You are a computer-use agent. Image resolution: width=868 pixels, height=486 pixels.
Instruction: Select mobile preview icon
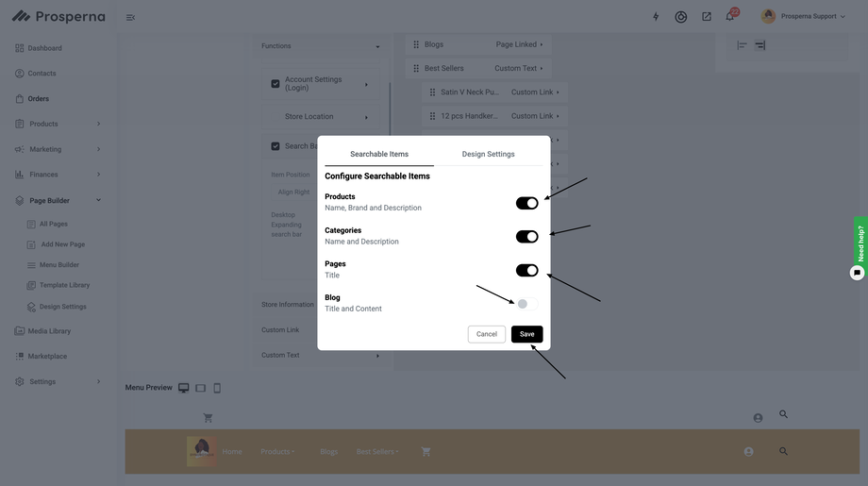pos(217,388)
